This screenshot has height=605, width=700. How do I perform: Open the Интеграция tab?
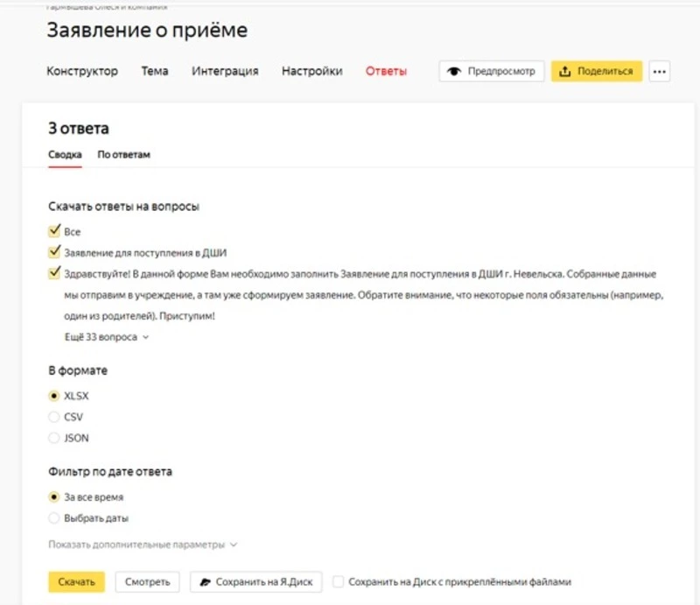[x=225, y=71]
